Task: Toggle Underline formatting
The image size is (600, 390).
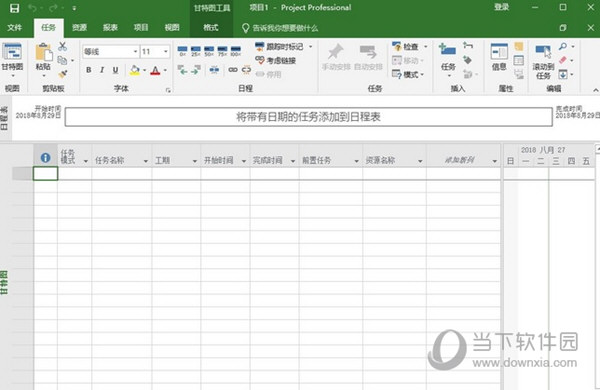Action: (x=115, y=70)
